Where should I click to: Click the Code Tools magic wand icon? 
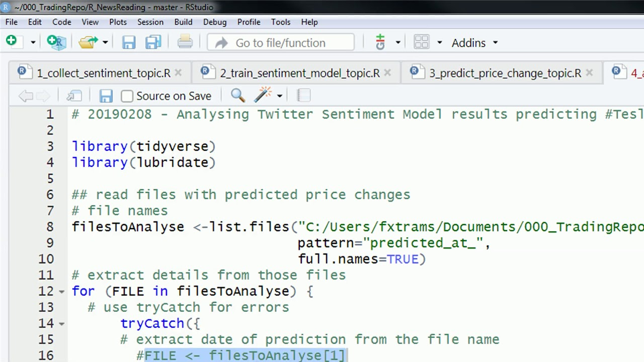263,95
